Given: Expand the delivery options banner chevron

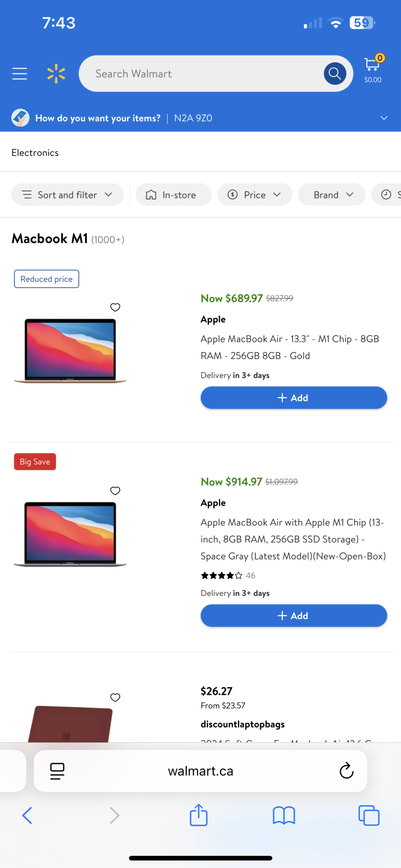Looking at the screenshot, I should click(384, 118).
